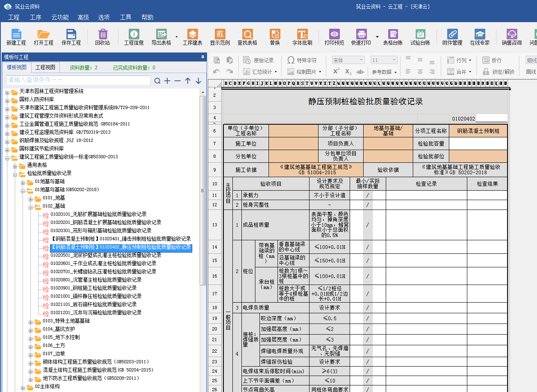Pin the 模板与工程 panel
Viewport: 537px width, 392px height.
tap(203, 57)
